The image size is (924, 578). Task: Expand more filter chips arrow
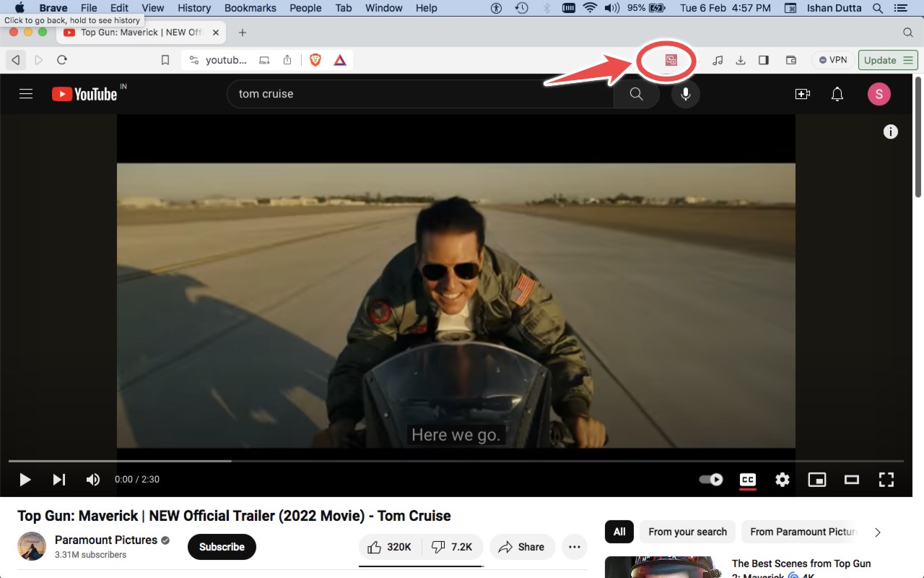point(878,532)
